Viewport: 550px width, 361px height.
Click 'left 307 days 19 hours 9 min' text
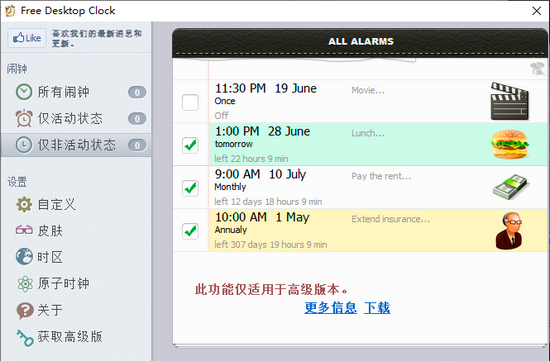tap(270, 245)
